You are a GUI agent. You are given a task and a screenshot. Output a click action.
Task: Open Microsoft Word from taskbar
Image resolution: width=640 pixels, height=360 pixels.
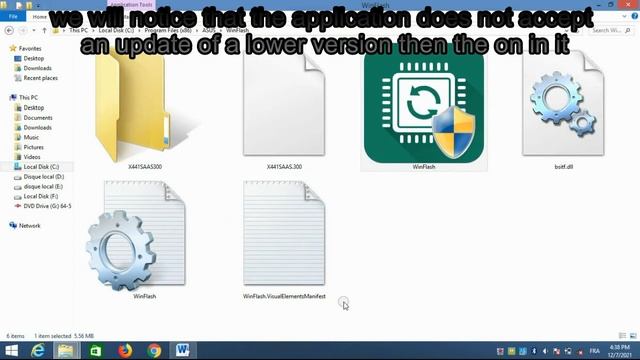[182, 351]
